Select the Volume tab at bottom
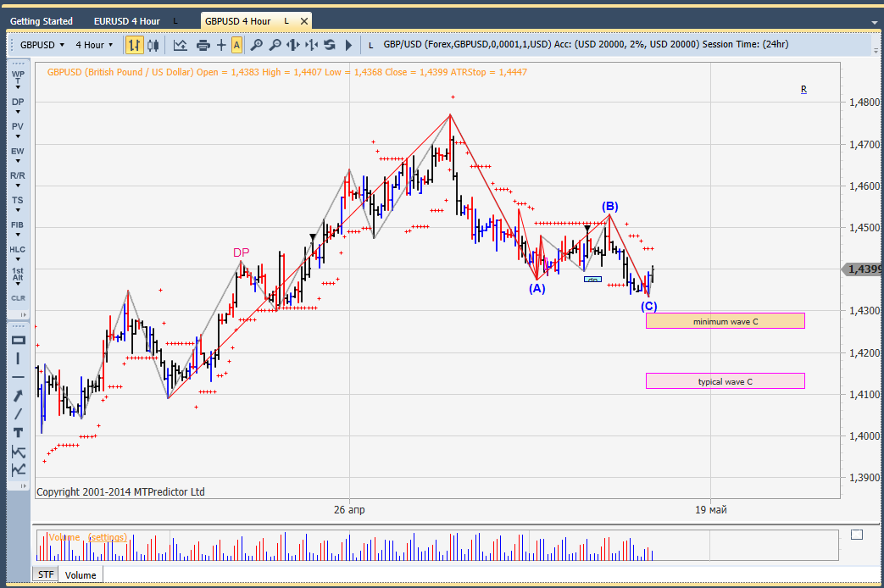 pos(81,575)
